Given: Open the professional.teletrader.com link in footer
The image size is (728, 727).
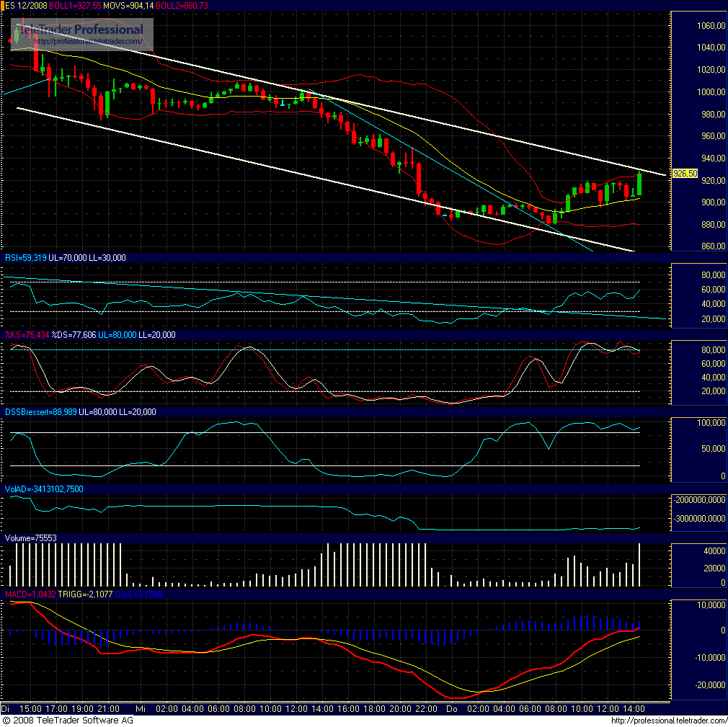Looking at the screenshot, I should 669,721.
